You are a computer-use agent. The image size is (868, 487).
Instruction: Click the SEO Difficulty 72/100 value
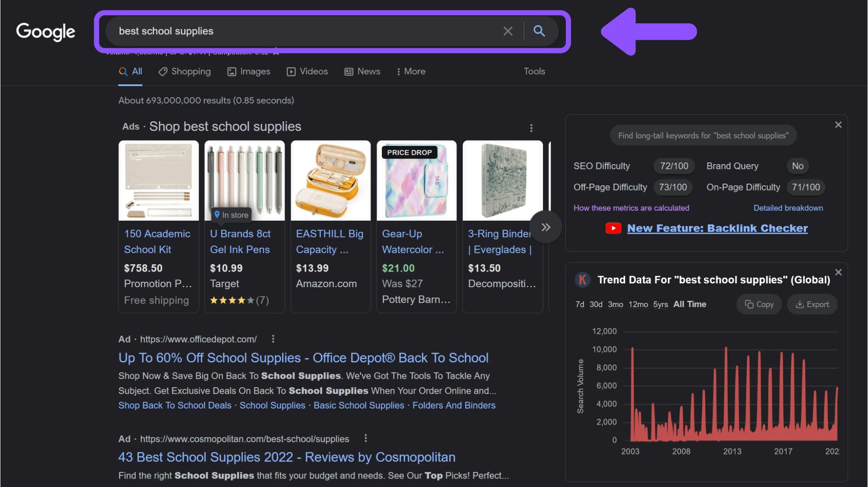tap(674, 166)
